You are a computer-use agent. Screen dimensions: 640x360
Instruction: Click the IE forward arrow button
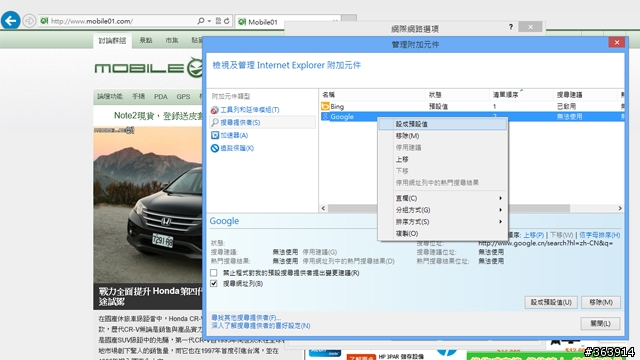pos(29,20)
